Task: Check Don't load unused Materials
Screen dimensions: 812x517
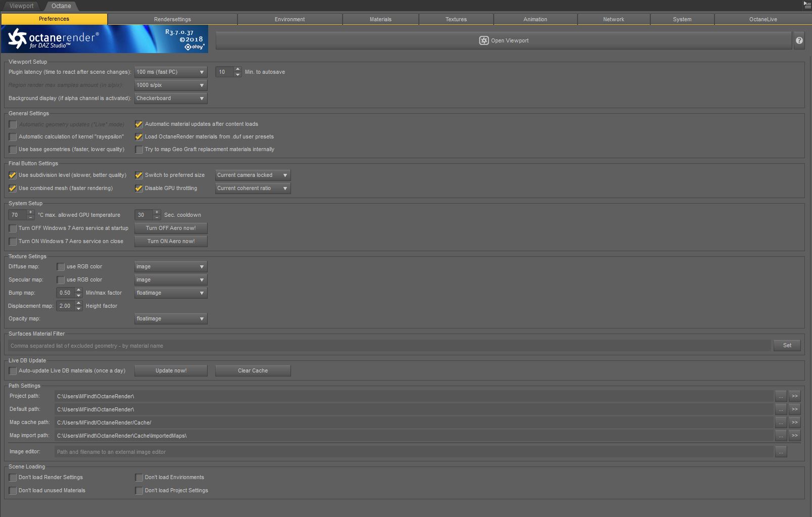Action: coord(13,491)
